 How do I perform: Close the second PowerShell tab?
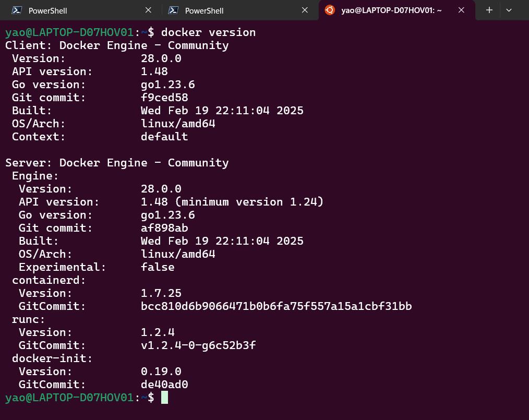305,10
